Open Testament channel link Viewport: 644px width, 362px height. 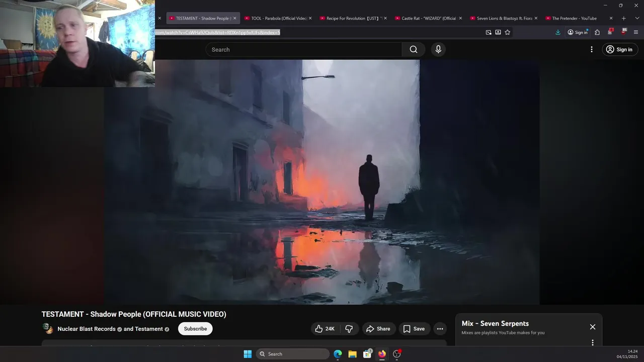click(x=149, y=329)
